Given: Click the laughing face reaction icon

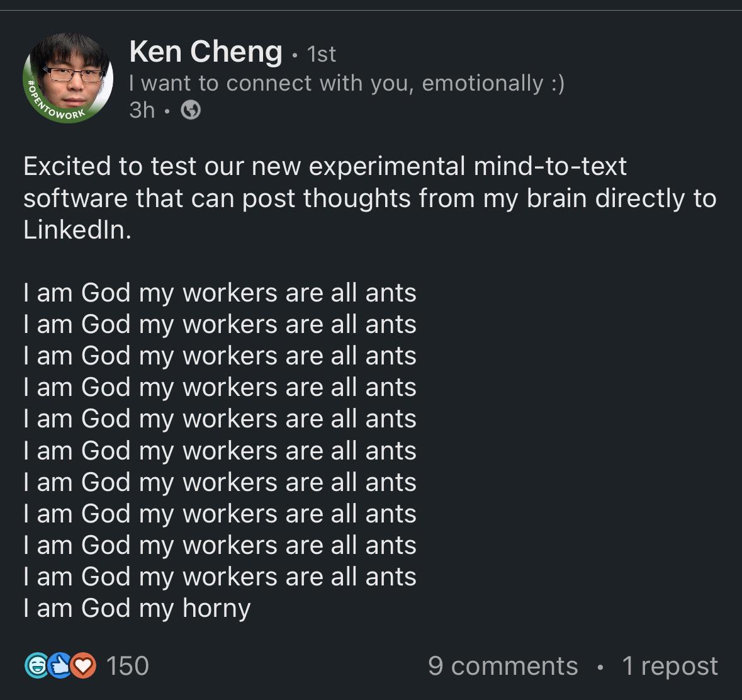Looking at the screenshot, I should point(36,665).
